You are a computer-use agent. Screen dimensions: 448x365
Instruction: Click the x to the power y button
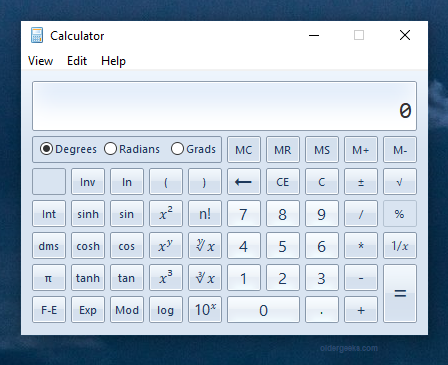coord(166,246)
